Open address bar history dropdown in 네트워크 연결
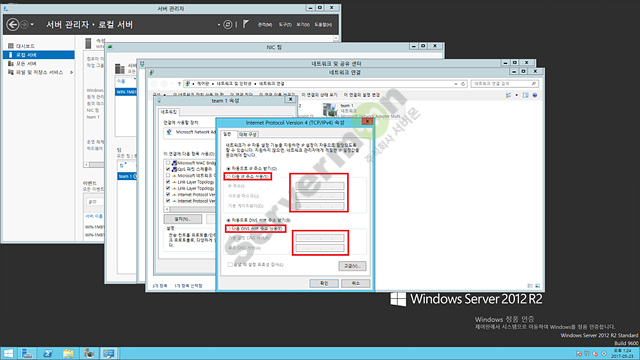 tap(456, 84)
